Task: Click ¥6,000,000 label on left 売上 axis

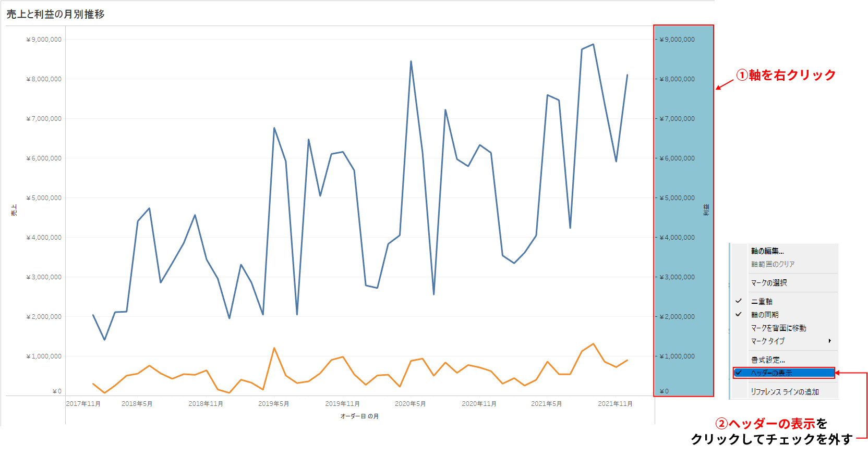Action: [x=44, y=158]
